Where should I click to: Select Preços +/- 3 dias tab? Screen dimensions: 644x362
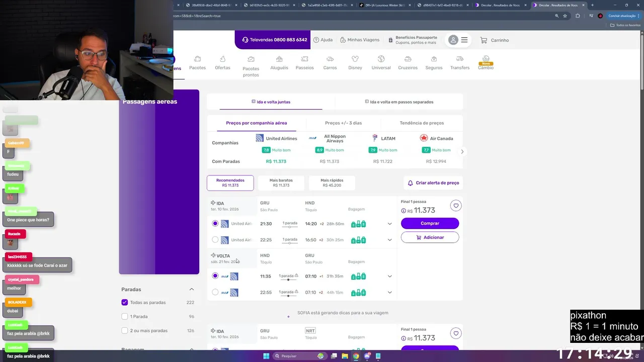[x=343, y=123]
